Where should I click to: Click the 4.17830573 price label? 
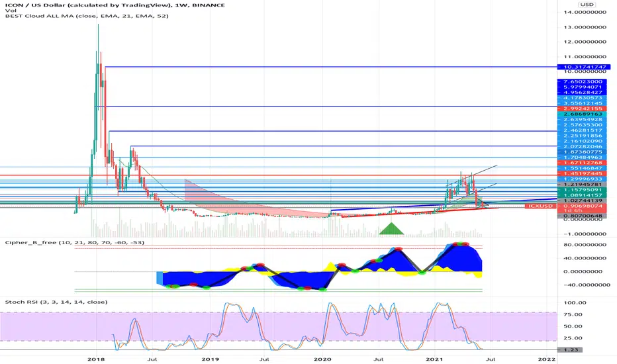(x=582, y=97)
